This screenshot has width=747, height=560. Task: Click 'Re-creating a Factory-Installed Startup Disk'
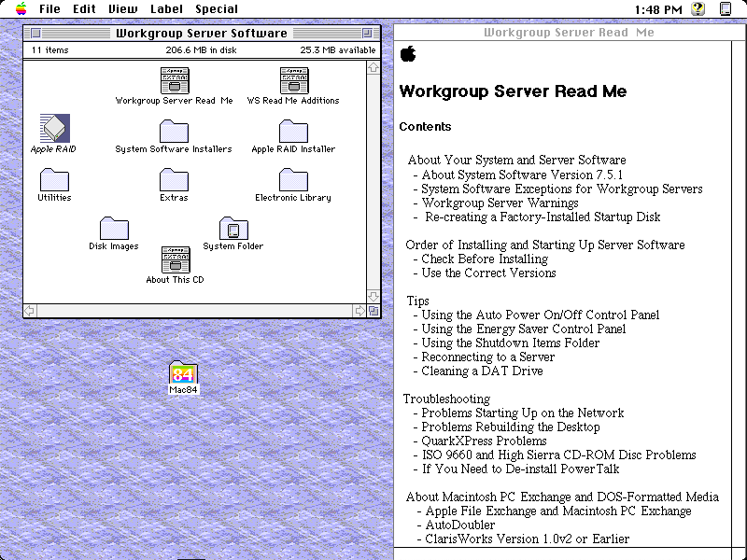click(543, 217)
